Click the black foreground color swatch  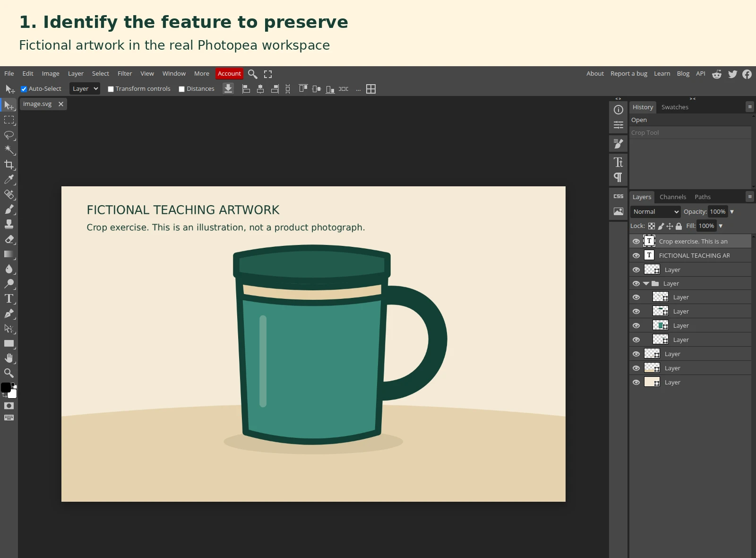(x=6, y=388)
